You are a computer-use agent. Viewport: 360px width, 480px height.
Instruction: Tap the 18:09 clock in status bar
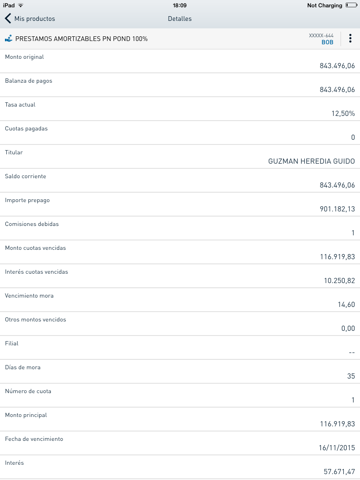180,5
